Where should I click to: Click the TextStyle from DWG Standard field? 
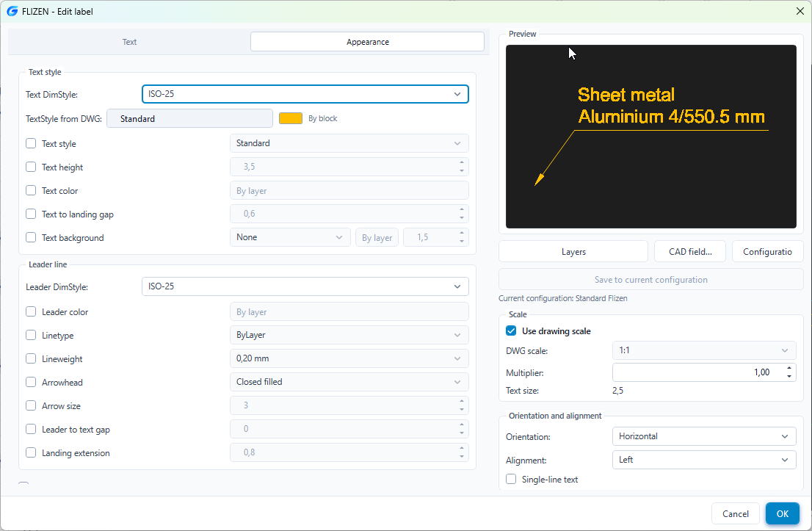coord(189,119)
